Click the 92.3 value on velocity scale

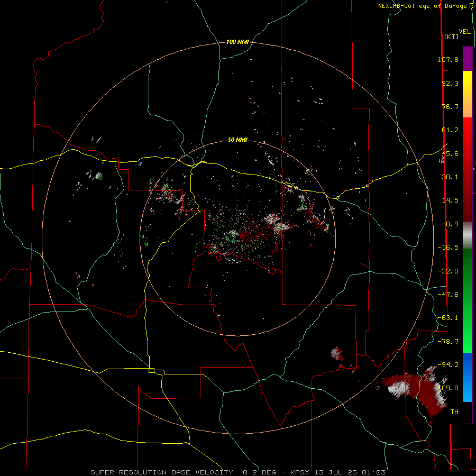pyautogui.click(x=450, y=83)
